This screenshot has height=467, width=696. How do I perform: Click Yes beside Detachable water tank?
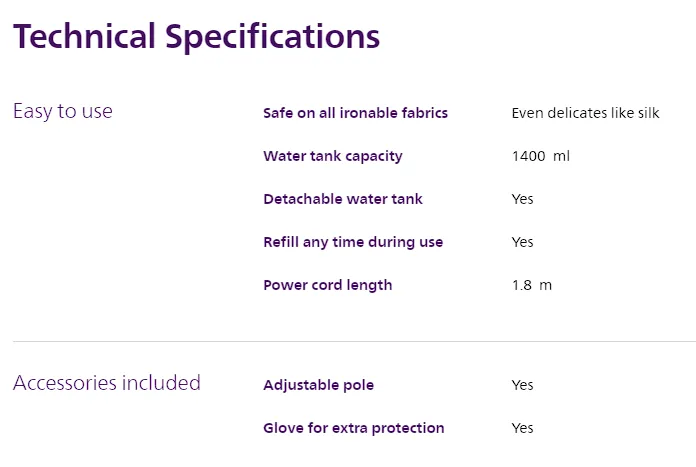coord(522,199)
